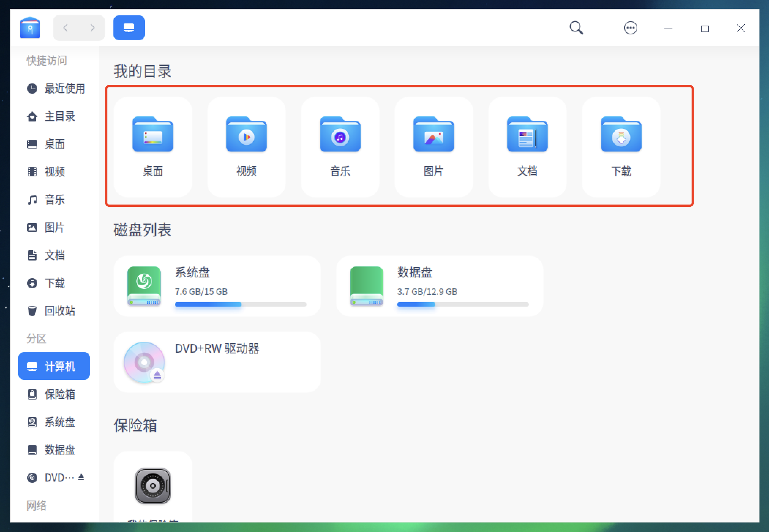769x532 pixels.
Task: Click the eject badge on DVD disc
Action: point(157,375)
